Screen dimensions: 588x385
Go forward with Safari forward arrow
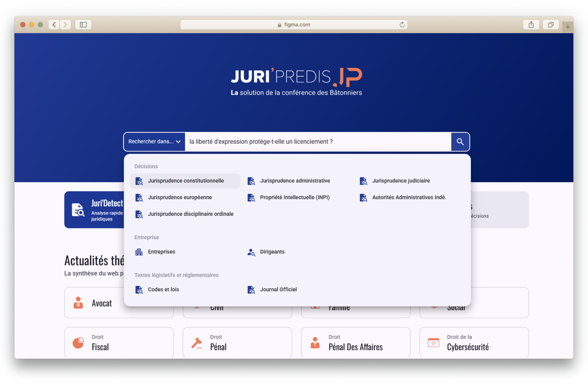(x=65, y=25)
